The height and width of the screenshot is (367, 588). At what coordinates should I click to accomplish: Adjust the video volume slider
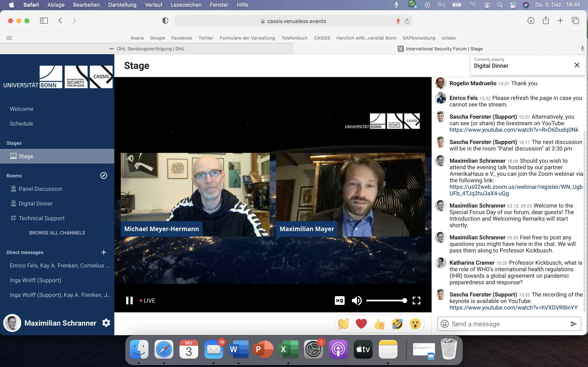[x=386, y=301]
